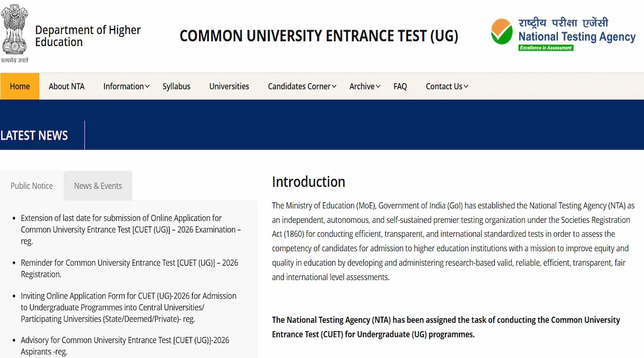Click the LATEST NEWS banner
This screenshot has height=358, width=644.
(x=34, y=135)
